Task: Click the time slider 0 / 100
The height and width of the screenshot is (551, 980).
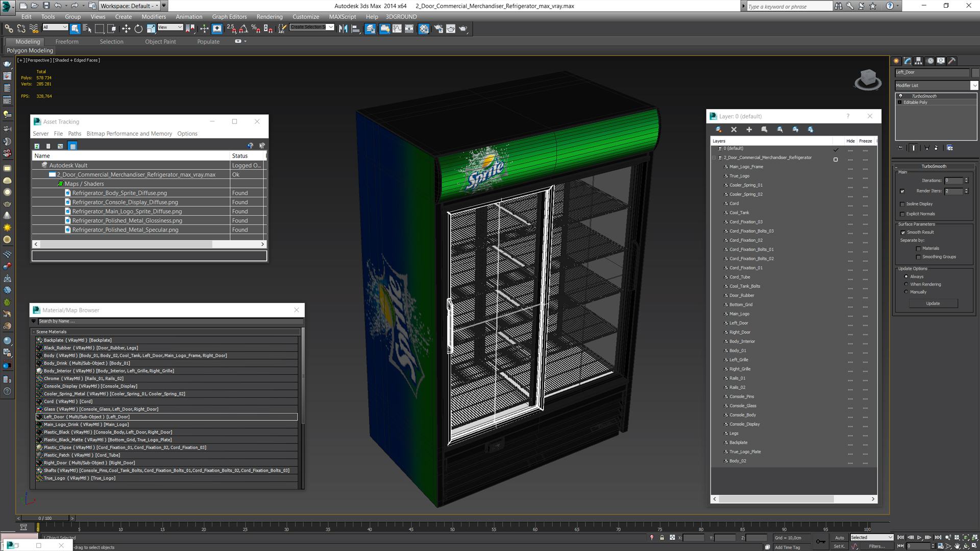Action: 45,518
